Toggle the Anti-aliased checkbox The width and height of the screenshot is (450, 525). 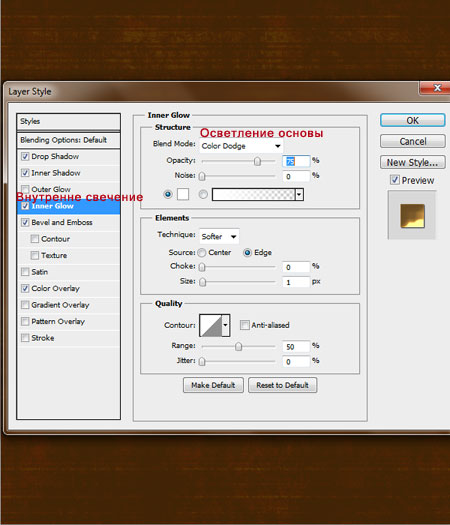(245, 325)
